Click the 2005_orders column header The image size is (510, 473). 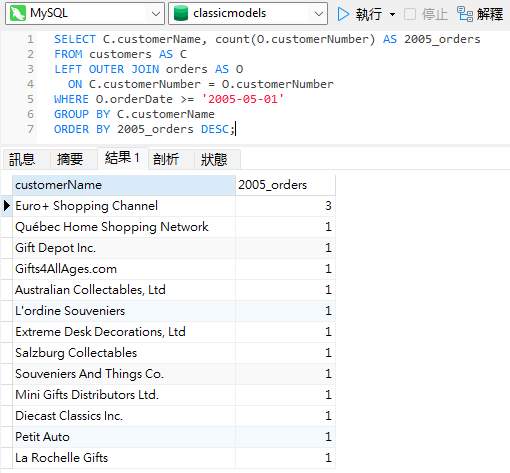(x=285, y=185)
